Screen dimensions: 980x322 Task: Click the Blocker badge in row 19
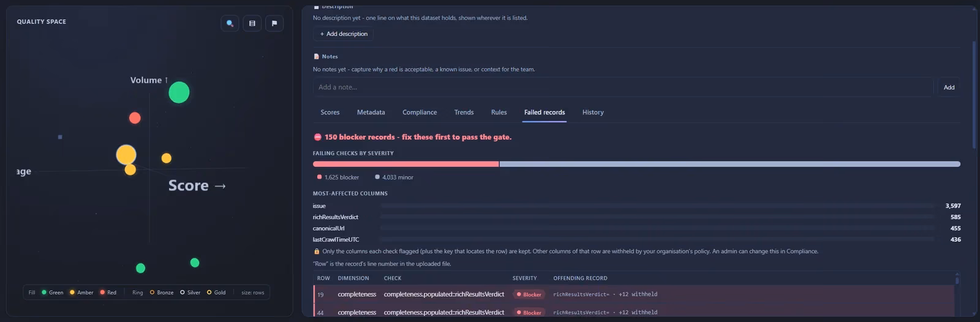(x=529, y=294)
